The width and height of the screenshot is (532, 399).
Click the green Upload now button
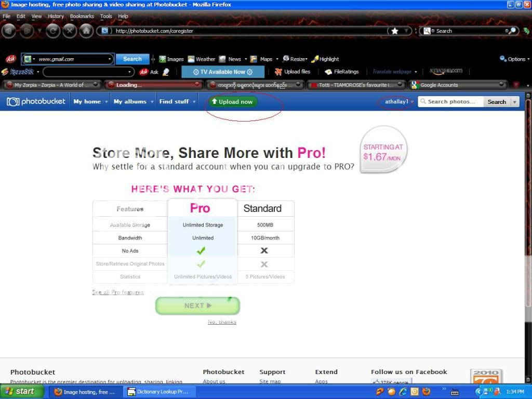(233, 102)
